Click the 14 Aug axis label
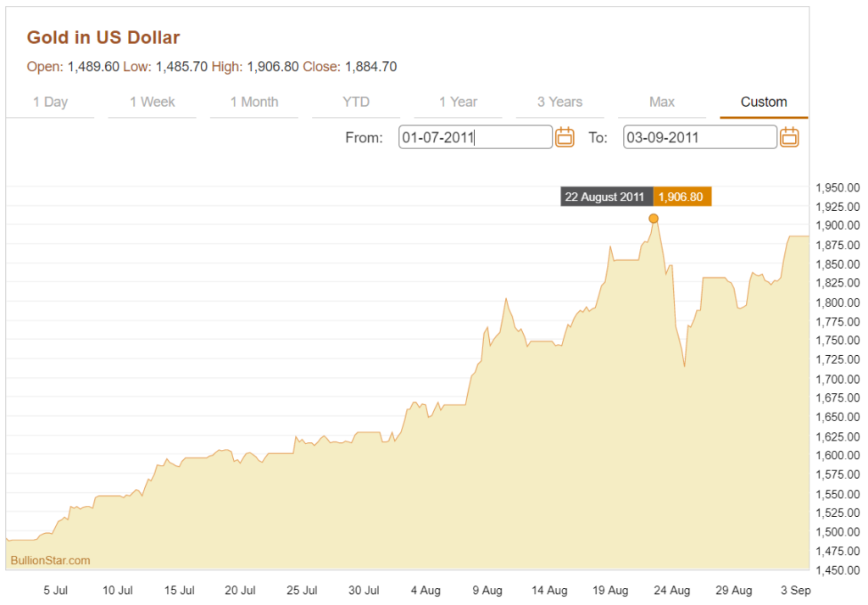The height and width of the screenshot is (605, 868). pos(549,590)
